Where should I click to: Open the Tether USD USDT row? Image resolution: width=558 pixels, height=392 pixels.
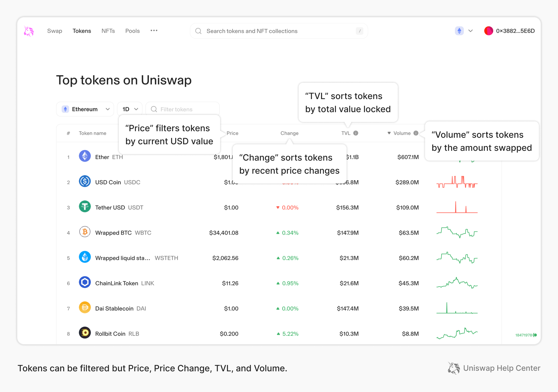click(279, 207)
